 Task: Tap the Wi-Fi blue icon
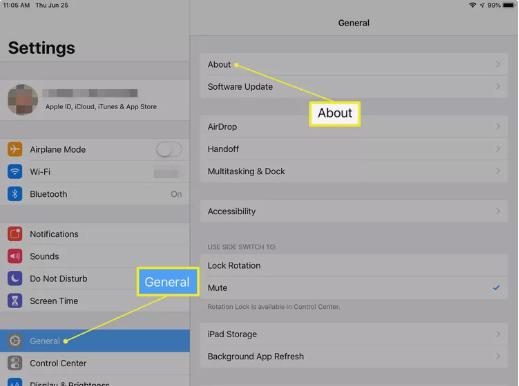click(15, 172)
